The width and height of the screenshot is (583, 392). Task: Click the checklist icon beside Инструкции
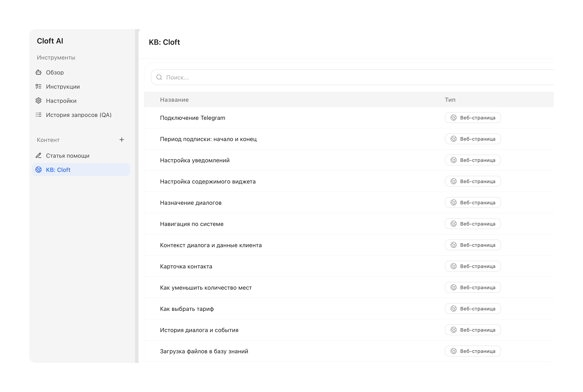(x=38, y=87)
